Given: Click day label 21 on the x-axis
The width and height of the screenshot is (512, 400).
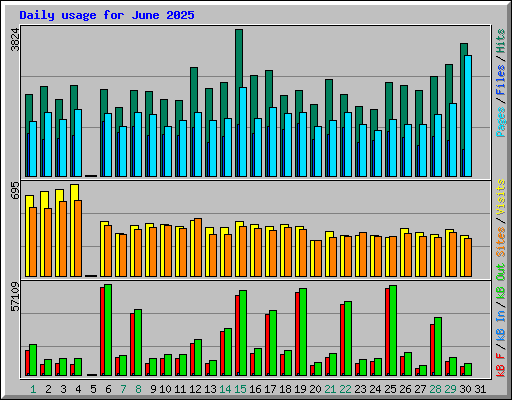Looking at the screenshot, I should pos(330,389).
